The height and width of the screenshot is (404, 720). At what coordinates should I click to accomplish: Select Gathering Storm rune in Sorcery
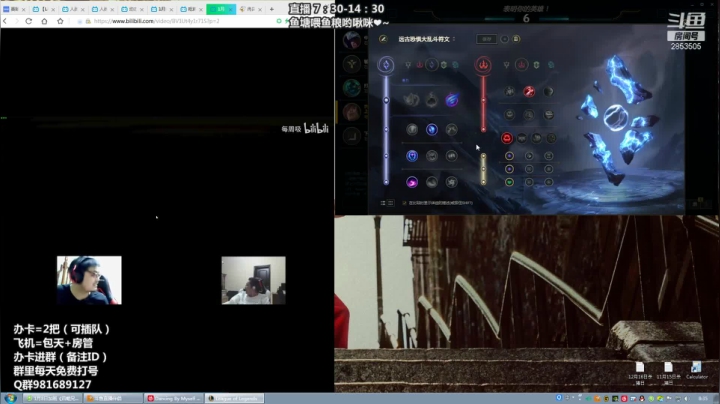452,182
